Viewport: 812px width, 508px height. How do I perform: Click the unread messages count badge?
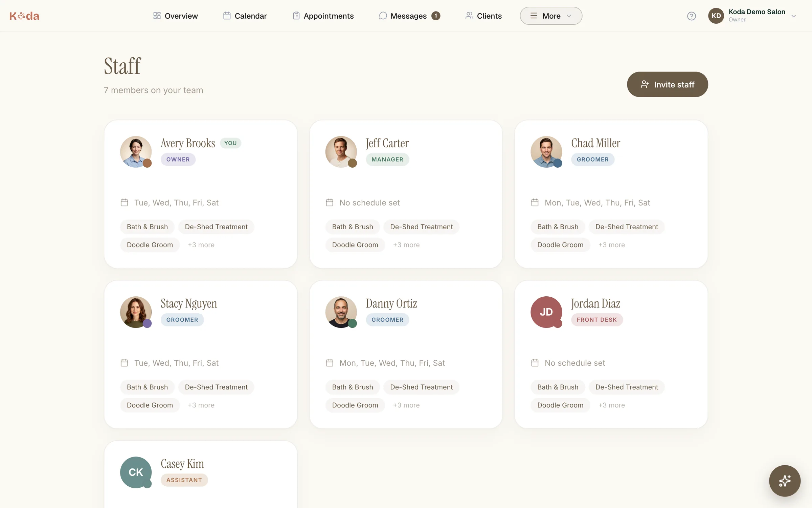[x=435, y=16]
